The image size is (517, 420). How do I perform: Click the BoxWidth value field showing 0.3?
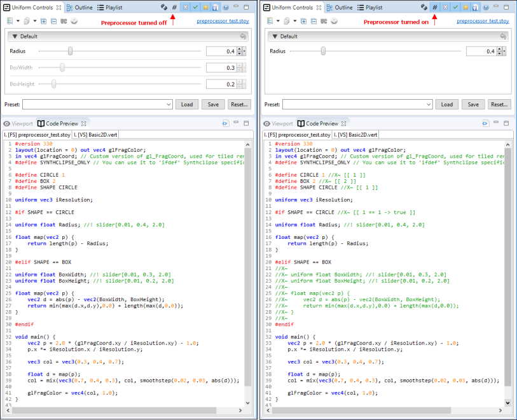(x=221, y=68)
